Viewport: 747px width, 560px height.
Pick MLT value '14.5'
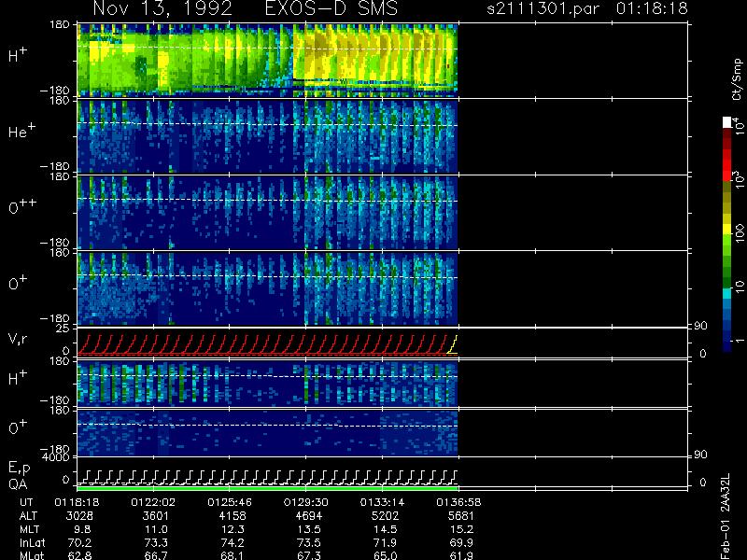click(x=385, y=529)
